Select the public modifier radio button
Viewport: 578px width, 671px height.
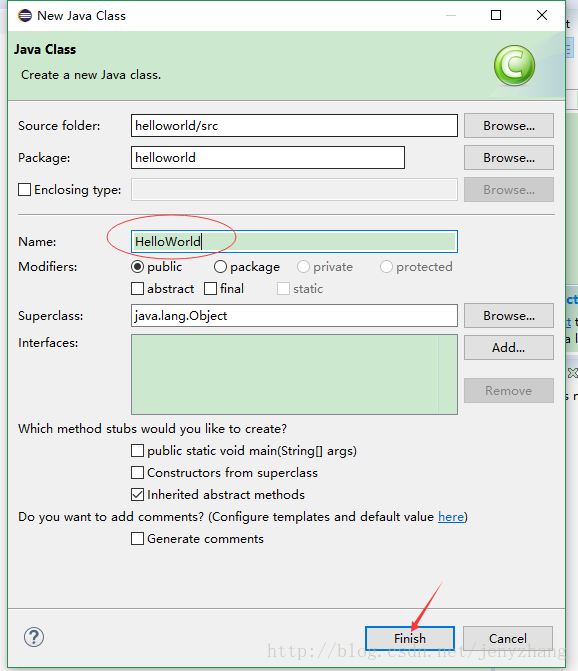coord(137,267)
